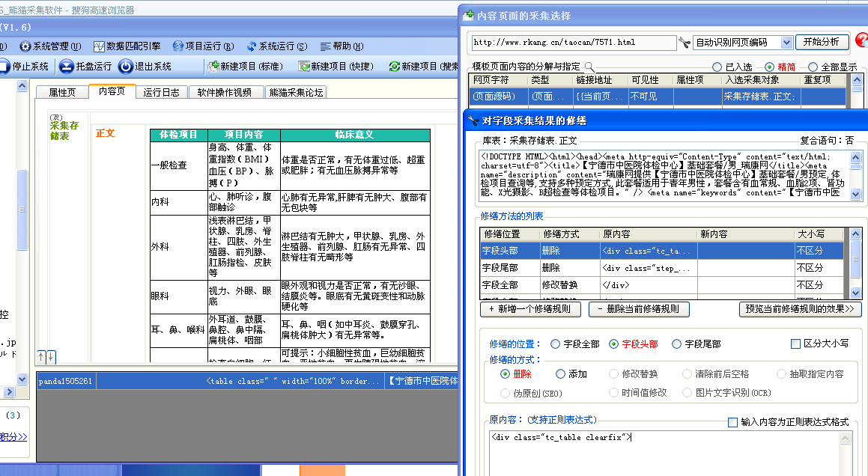Click 新增一个修缮规则 button
Viewport: 868px width, 476px height.
pos(530,309)
